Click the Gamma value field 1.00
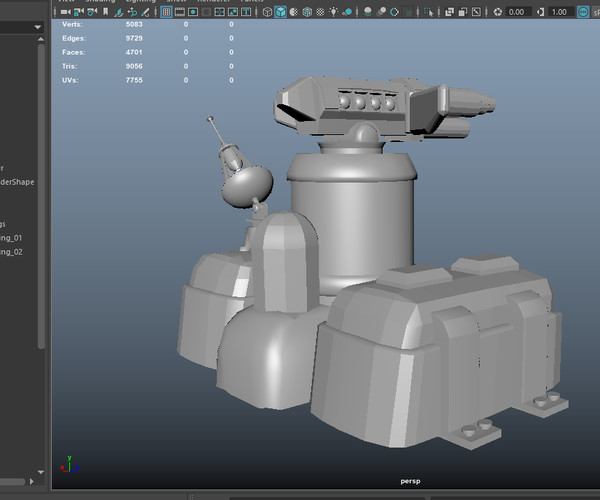 click(x=560, y=12)
